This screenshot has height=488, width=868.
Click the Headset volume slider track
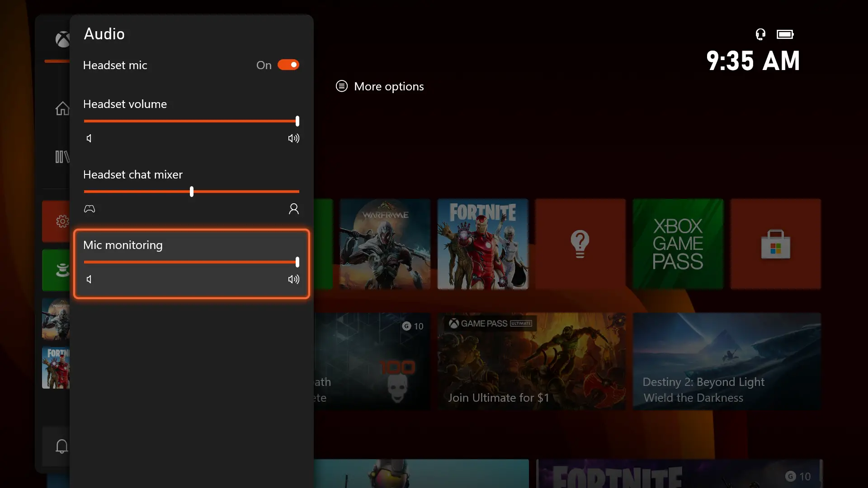tap(190, 121)
